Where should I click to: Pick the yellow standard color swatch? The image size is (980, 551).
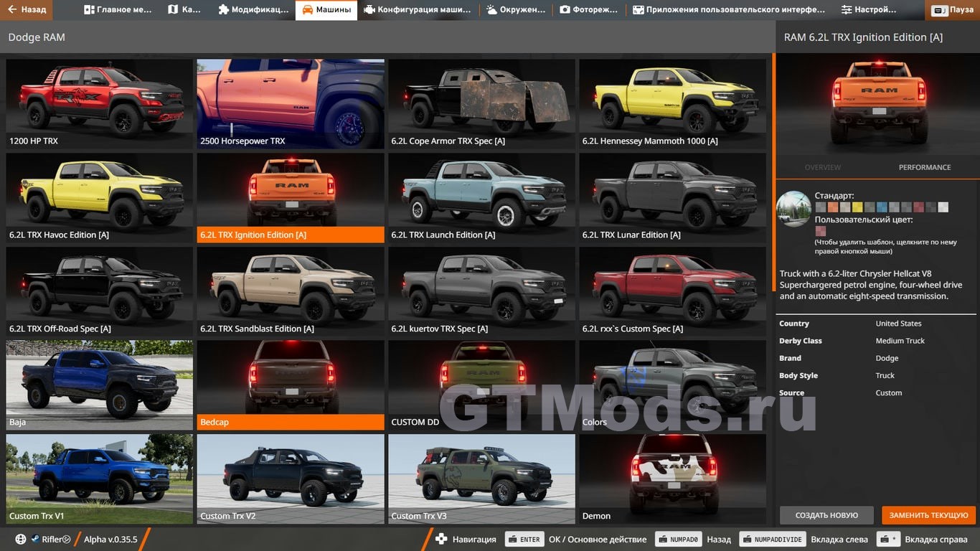point(857,207)
